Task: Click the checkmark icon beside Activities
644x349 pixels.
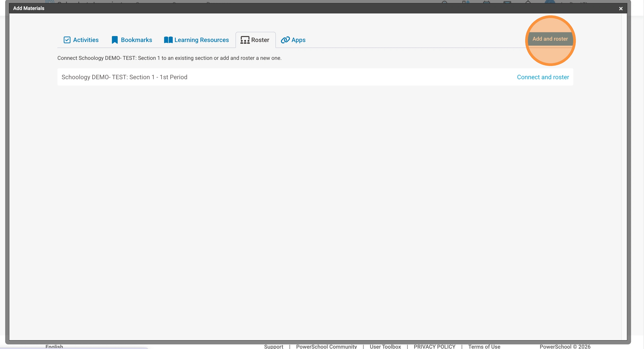Action: (67, 40)
